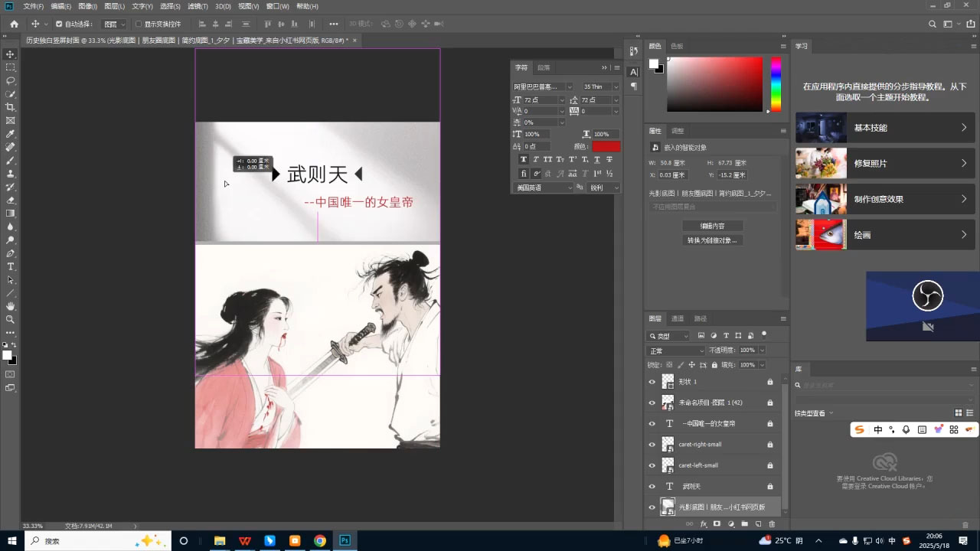
Task: Hide the 形状 1 layer
Action: [652, 382]
